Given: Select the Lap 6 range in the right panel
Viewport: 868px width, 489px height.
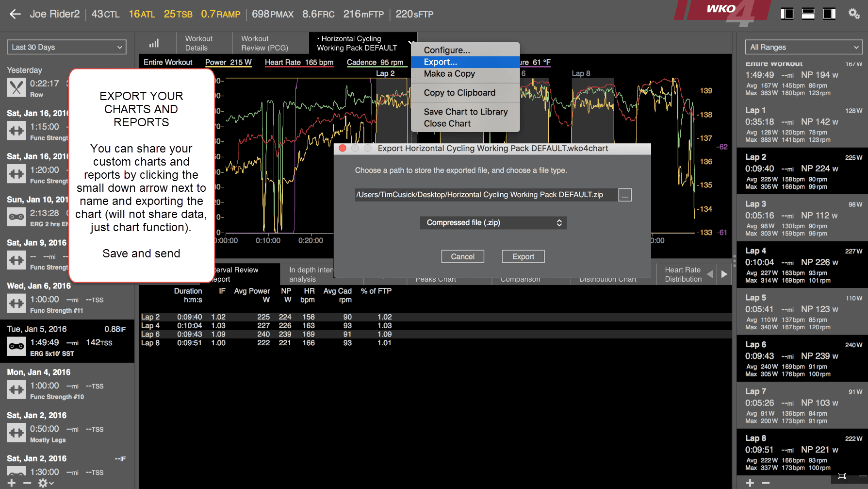Looking at the screenshot, I should pyautogui.click(x=802, y=359).
